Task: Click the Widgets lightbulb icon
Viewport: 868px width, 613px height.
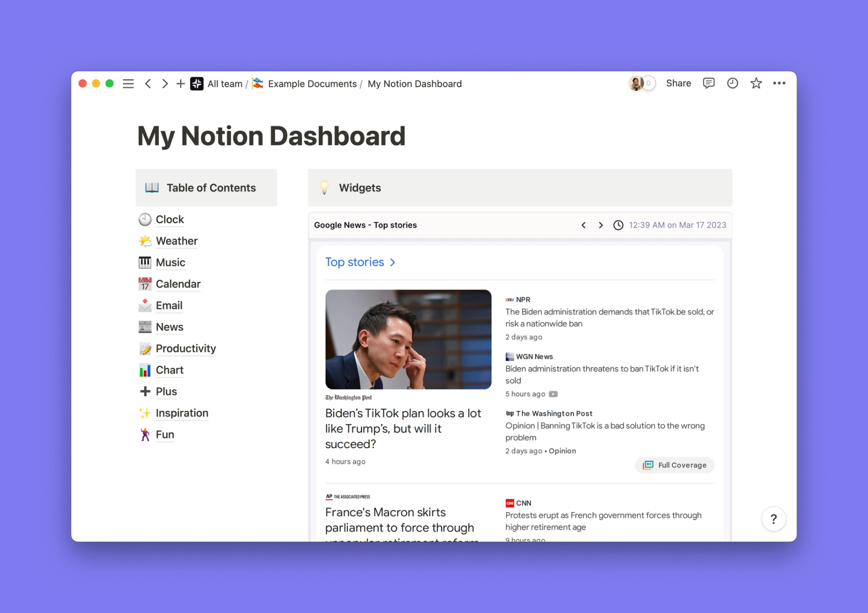Action: pyautogui.click(x=324, y=187)
